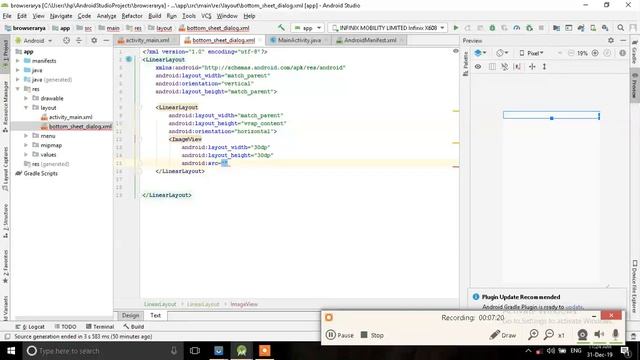Viewport: 640px width, 360px height.
Task: Zoom out the layout preview
Action: [x=571, y=53]
